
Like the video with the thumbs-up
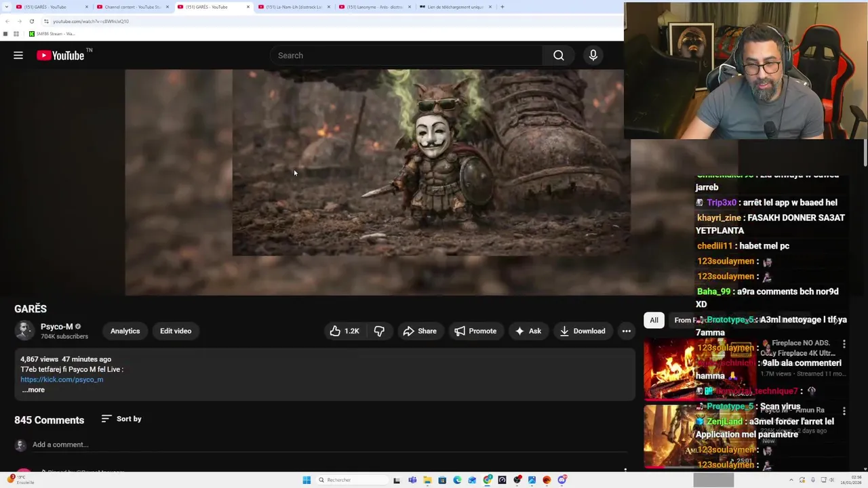(344, 331)
